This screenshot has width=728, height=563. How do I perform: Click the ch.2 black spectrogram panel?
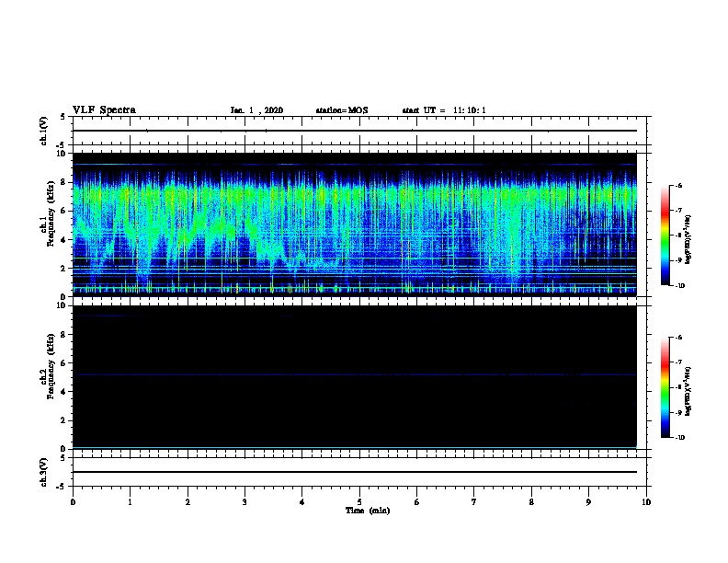pos(354,377)
